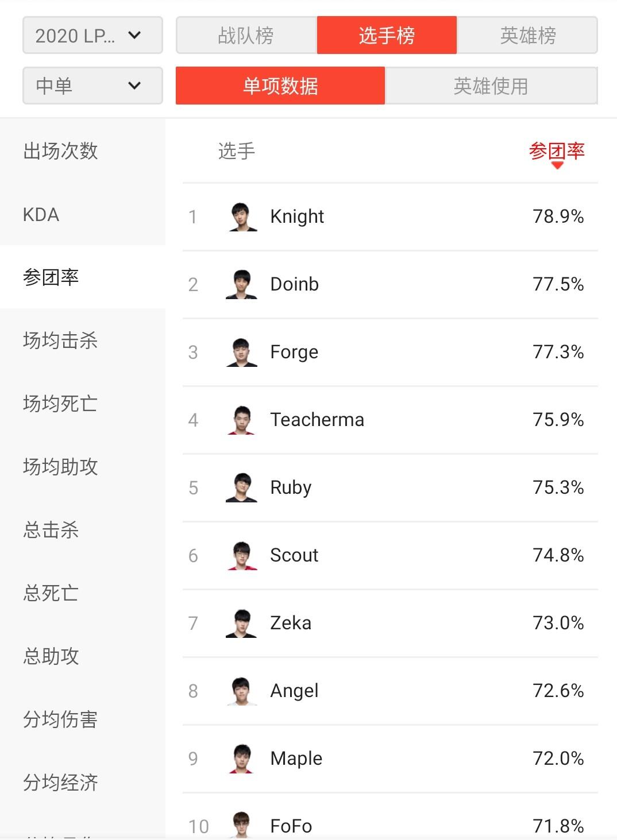The height and width of the screenshot is (840, 617).
Task: Select the Angel ranking row percentage
Action: tap(558, 691)
